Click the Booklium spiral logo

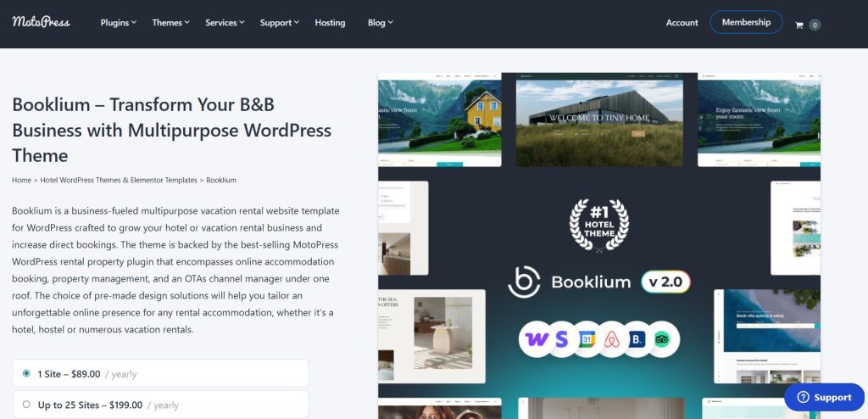[x=524, y=282]
